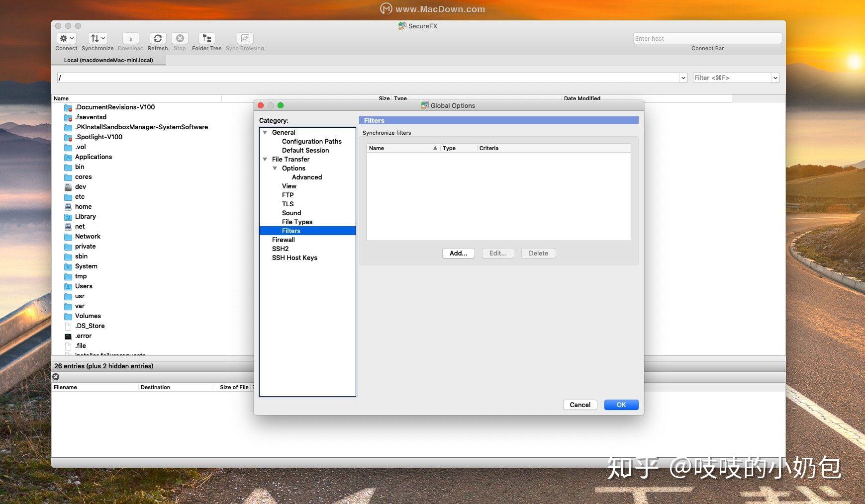865x504 pixels.
Task: Click the Stop toolbar icon
Action: (x=180, y=38)
